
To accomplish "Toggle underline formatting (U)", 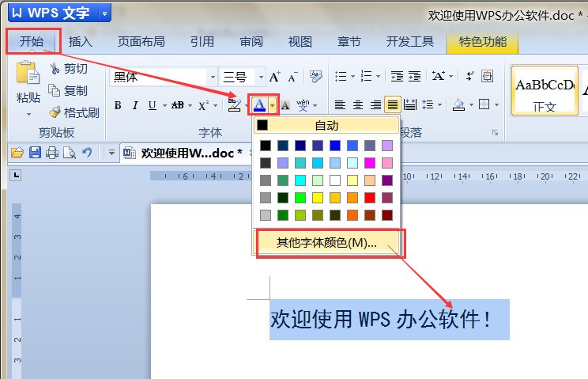I will click(152, 105).
